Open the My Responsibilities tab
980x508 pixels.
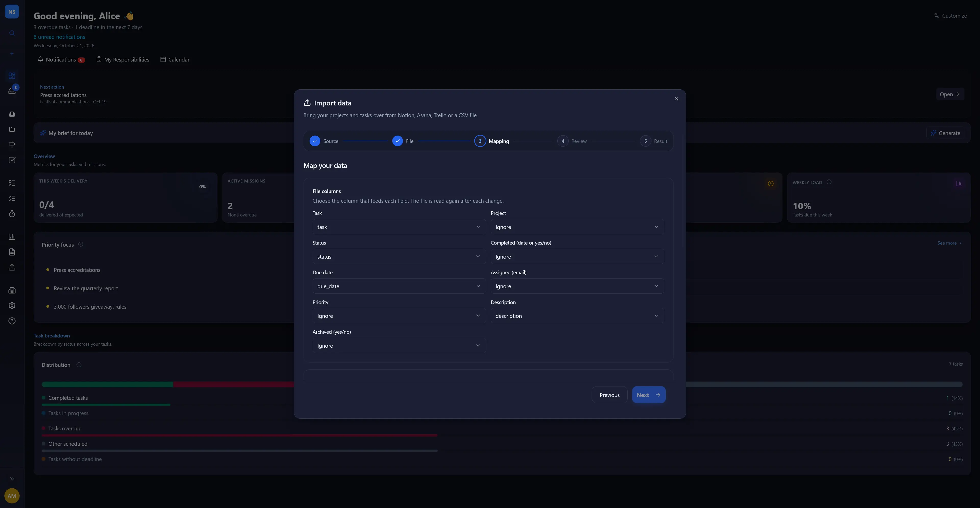[x=122, y=60]
